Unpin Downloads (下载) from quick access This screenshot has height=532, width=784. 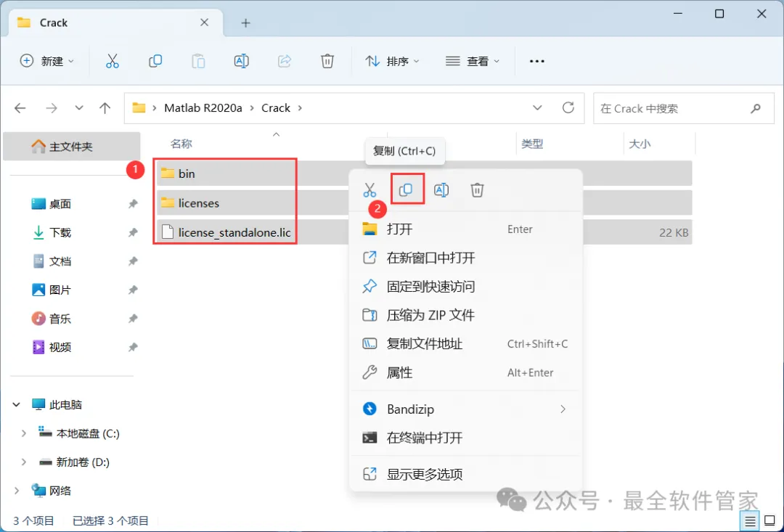(133, 232)
